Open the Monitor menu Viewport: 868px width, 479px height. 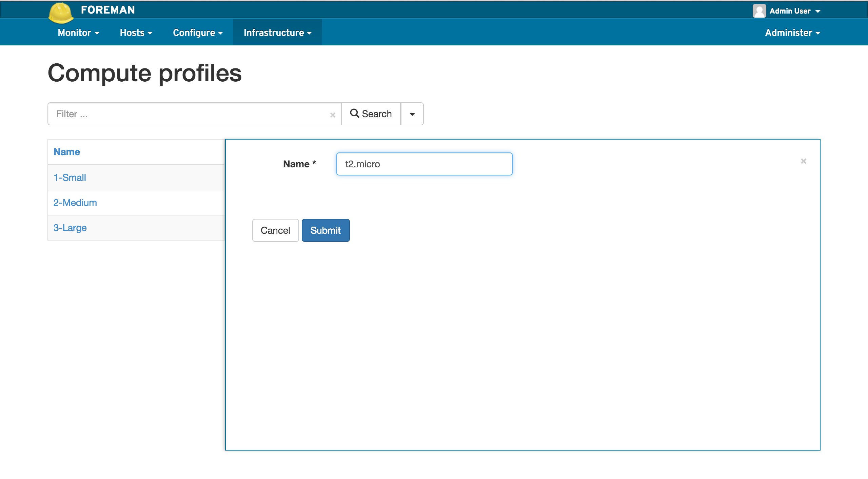[78, 33]
